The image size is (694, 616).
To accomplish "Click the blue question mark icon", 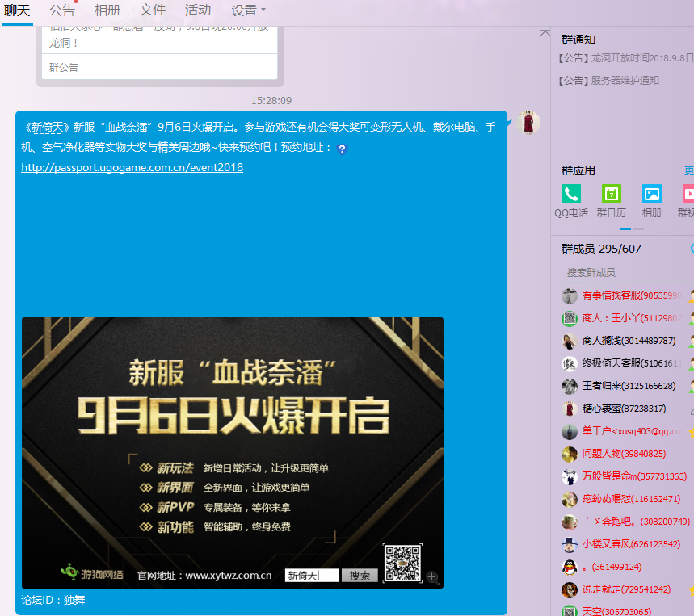I will (342, 149).
